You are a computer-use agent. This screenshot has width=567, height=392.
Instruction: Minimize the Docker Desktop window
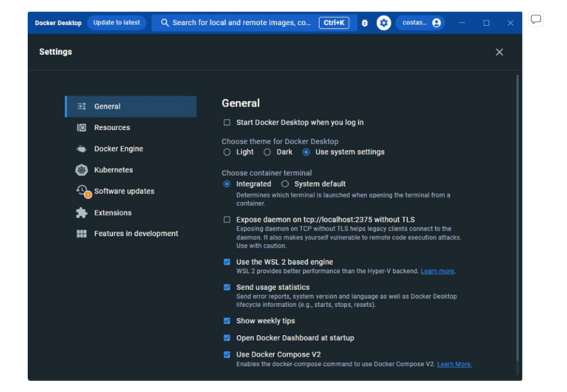pyautogui.click(x=462, y=23)
